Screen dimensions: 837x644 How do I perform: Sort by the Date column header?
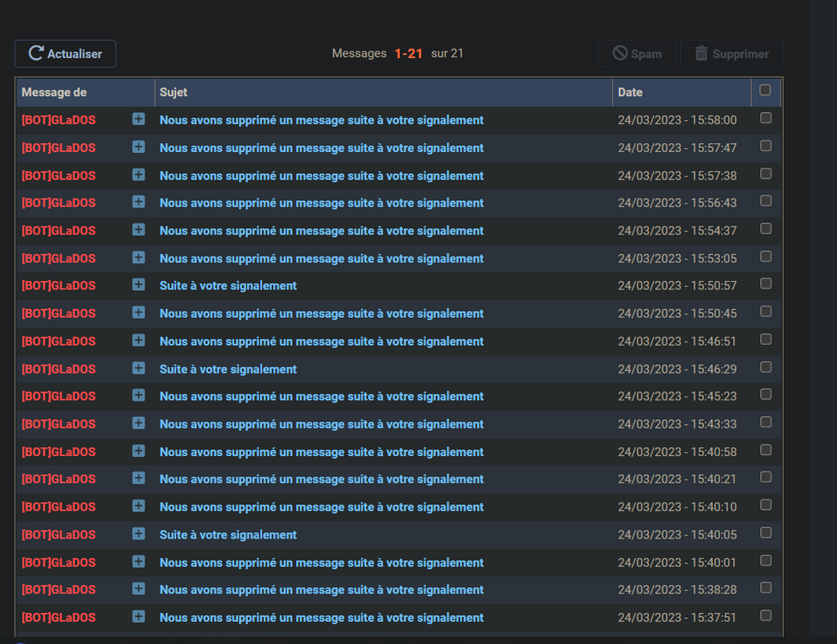click(630, 92)
